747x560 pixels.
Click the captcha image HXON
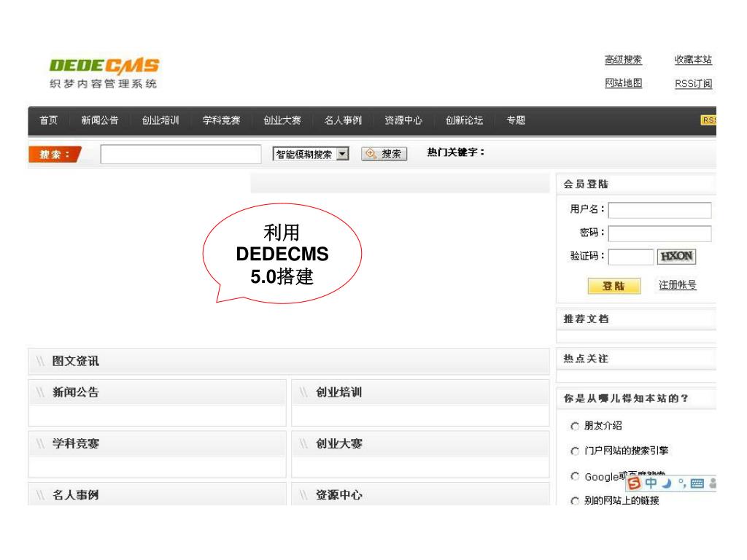tap(676, 256)
